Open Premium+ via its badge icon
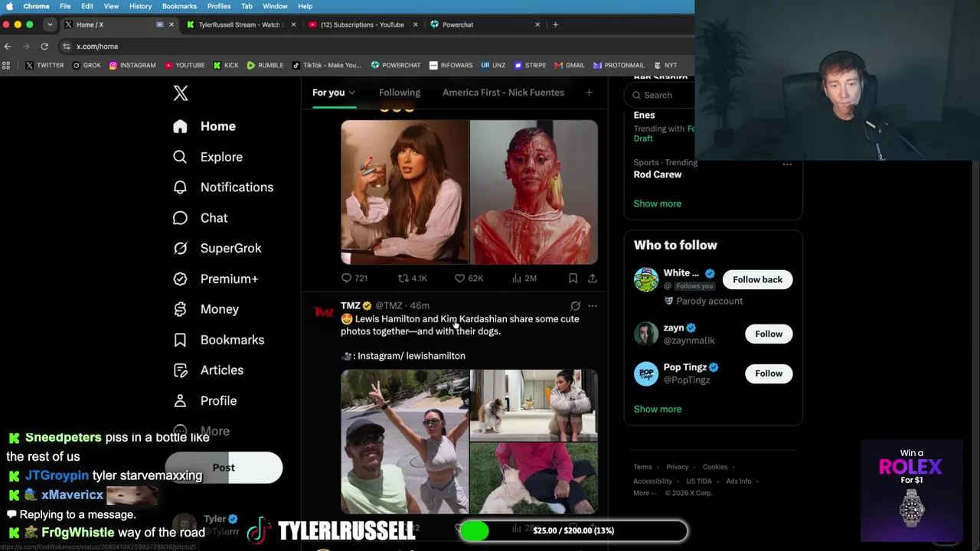 (x=180, y=279)
